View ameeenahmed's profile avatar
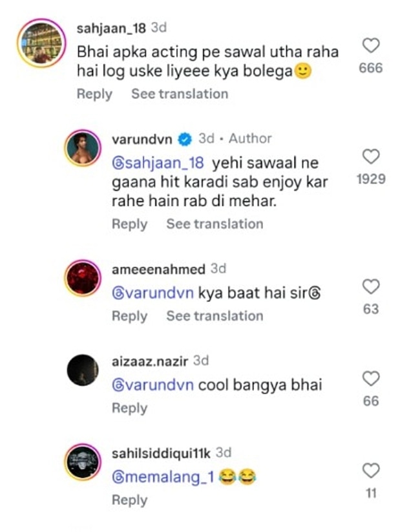The image size is (420, 532). pos(83,279)
